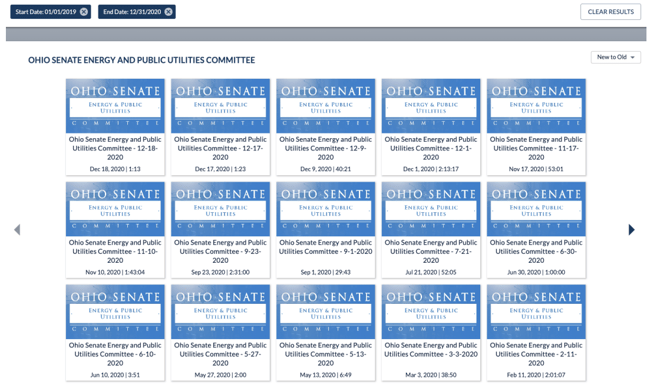This screenshot has width=650, height=385.
Task: Click the Clear Results button
Action: tap(611, 12)
